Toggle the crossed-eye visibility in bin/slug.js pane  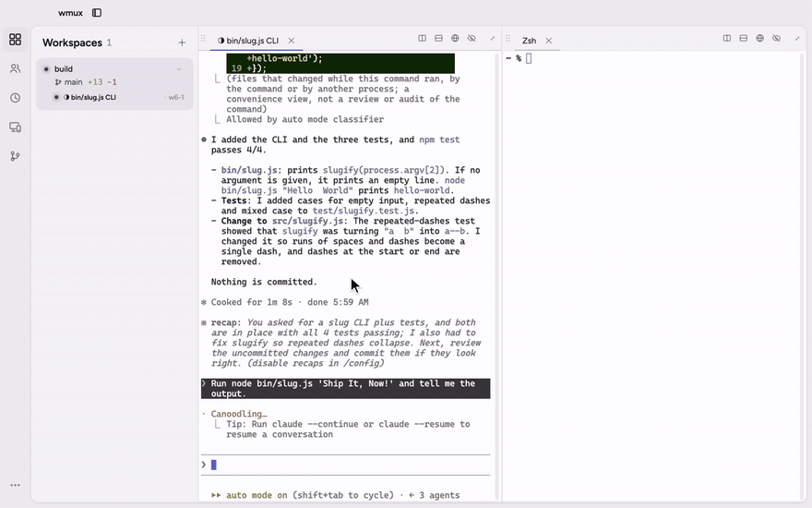click(x=472, y=39)
